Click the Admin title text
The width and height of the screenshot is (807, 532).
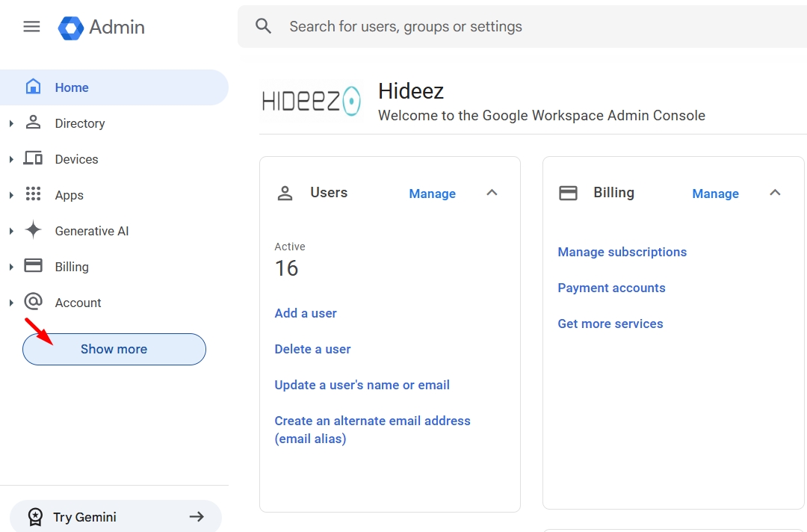point(117,27)
